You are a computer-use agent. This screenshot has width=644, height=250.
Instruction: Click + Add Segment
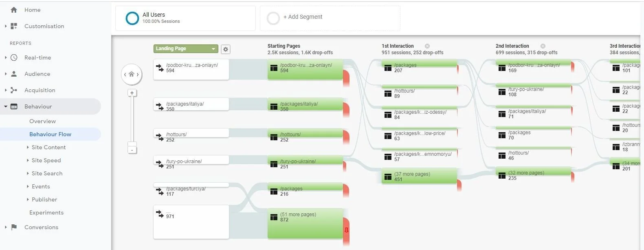(x=303, y=17)
